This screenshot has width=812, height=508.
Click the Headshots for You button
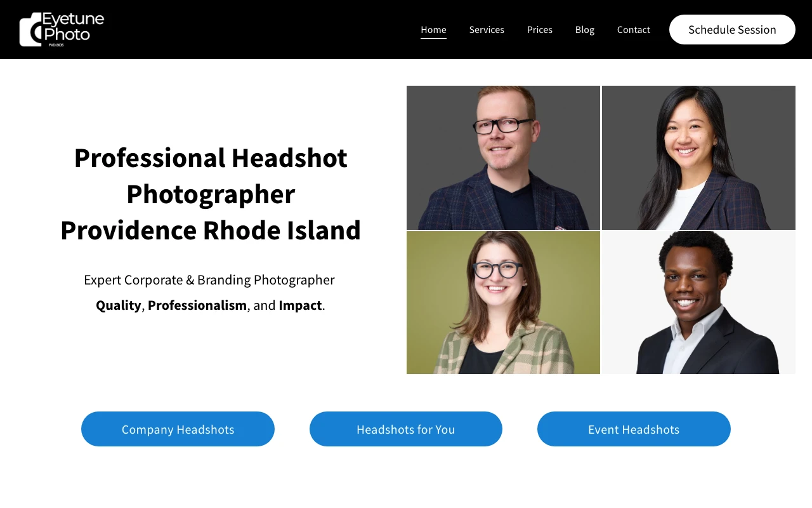pyautogui.click(x=406, y=429)
